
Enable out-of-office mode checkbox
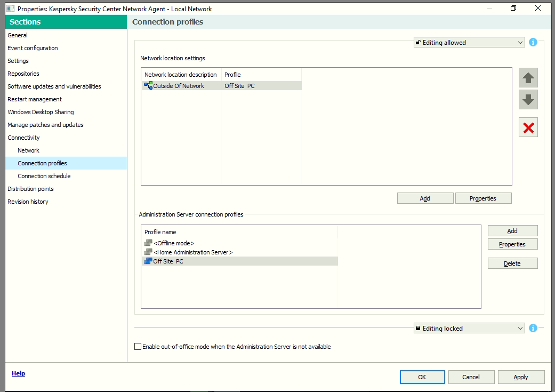(138, 346)
